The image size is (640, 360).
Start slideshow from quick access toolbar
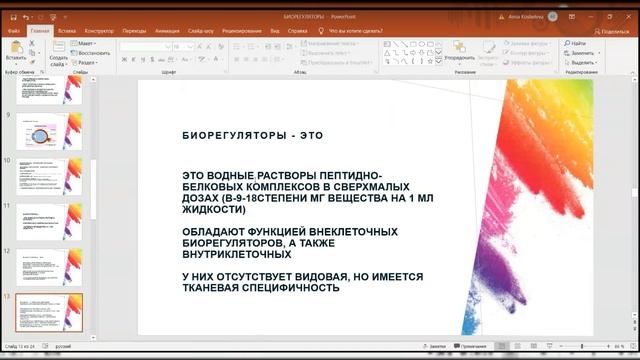point(53,17)
